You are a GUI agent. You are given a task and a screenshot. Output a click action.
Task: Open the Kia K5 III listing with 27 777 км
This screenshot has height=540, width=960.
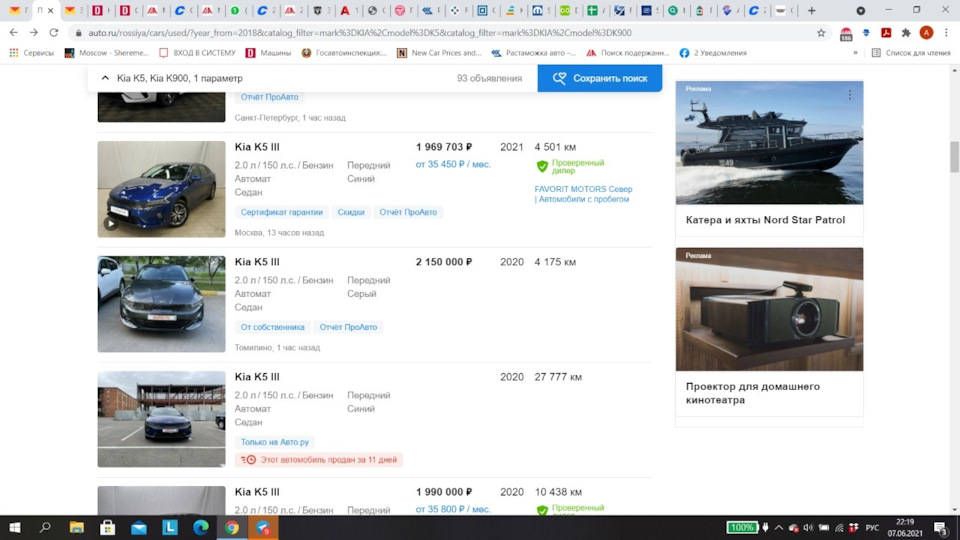click(x=257, y=377)
